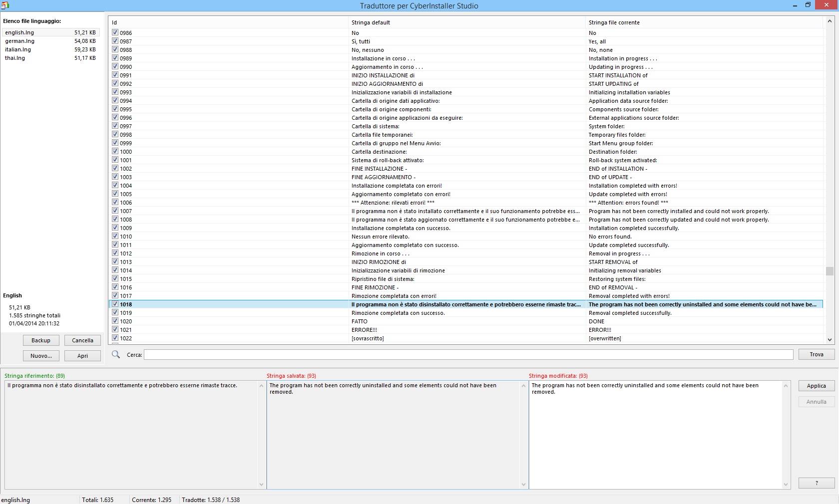Toggle checkbox for string 0986

click(115, 32)
